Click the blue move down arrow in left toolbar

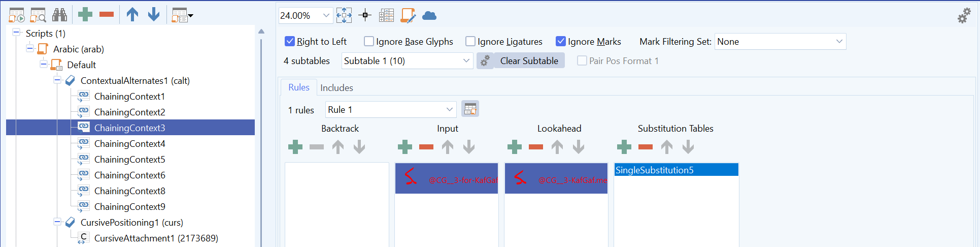point(154,15)
